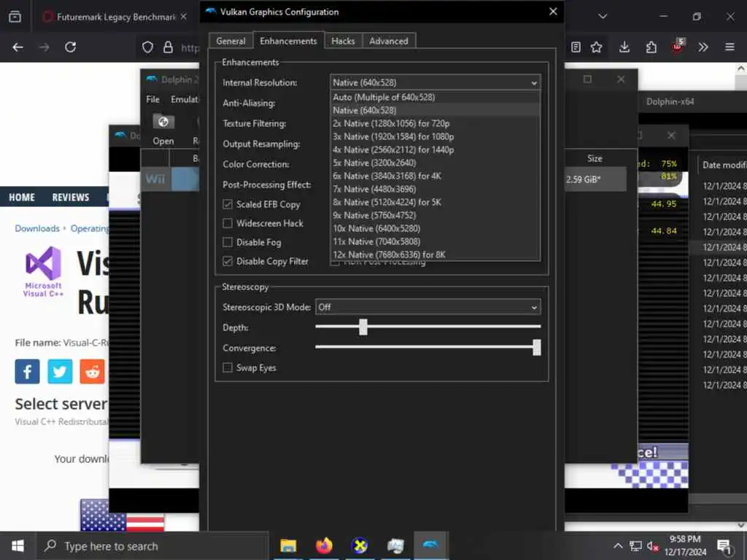The width and height of the screenshot is (747, 560).
Task: Click the padlock site info icon
Action: pyautogui.click(x=168, y=47)
